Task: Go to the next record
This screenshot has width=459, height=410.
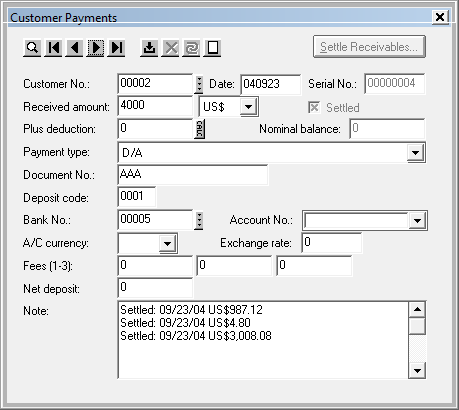Action: 95,48
